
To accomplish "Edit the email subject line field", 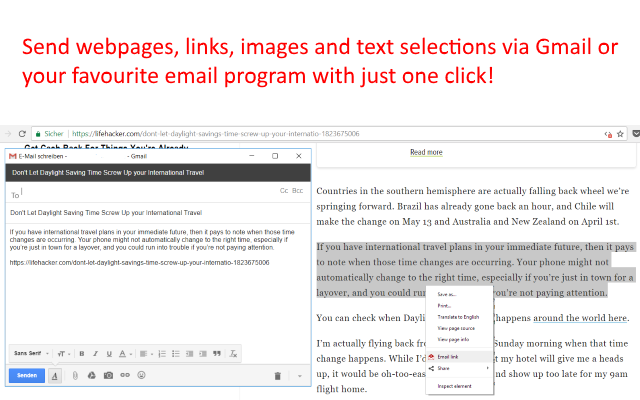I will point(158,213).
